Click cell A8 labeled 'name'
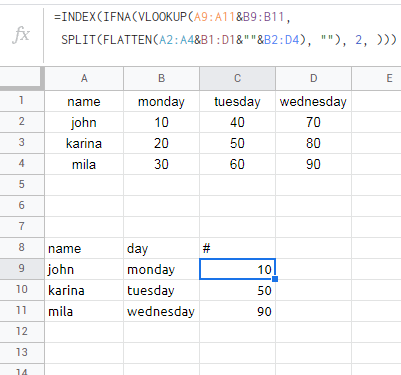 click(84, 248)
